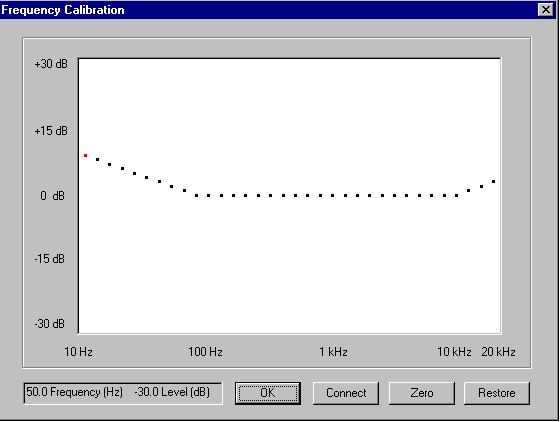Select the red calibration point near 10 Hz
This screenshot has height=422, width=560.
pyautogui.click(x=85, y=156)
